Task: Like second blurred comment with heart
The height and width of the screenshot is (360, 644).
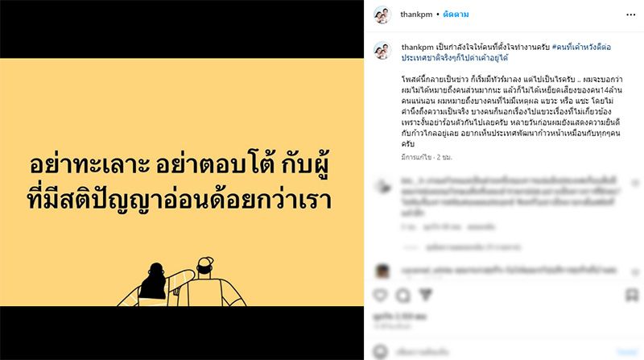Action: (635, 271)
